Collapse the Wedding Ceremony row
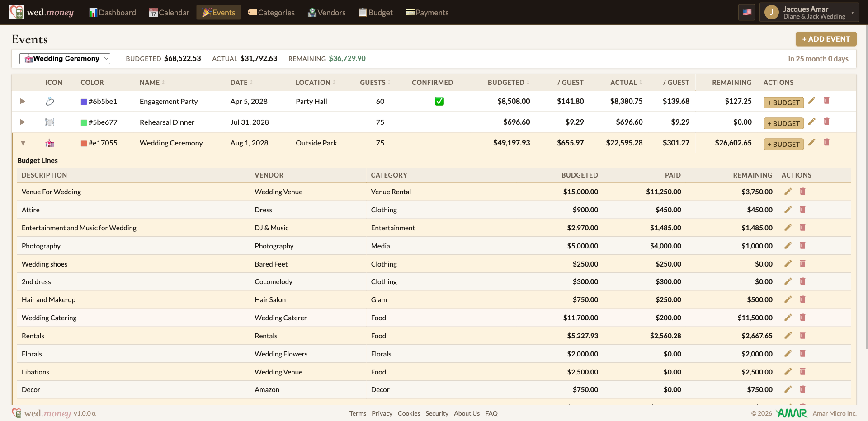 coord(23,143)
